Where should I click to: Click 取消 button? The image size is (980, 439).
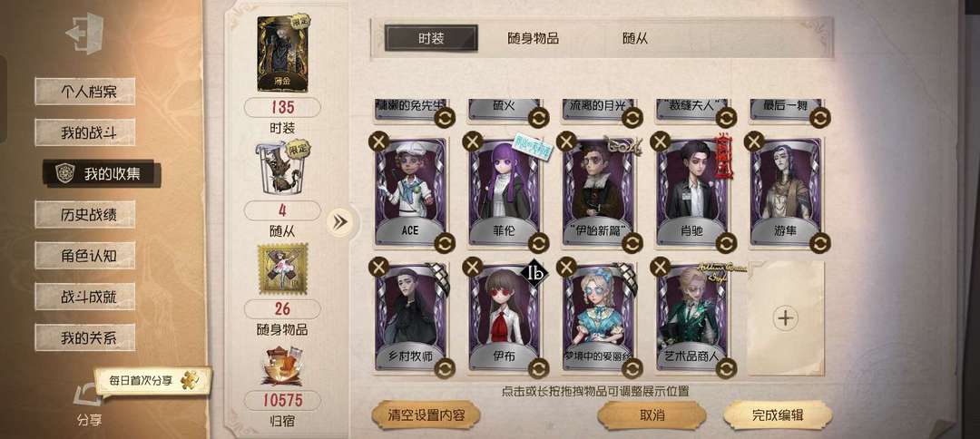point(652,415)
